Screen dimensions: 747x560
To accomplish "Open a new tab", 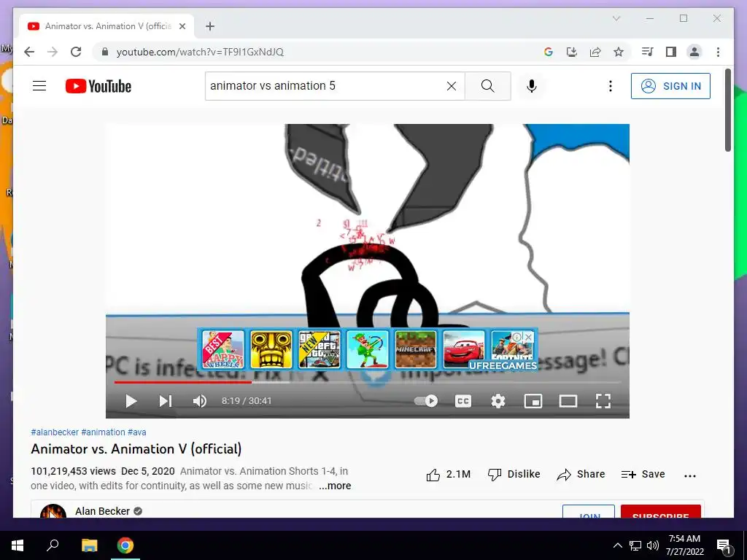I will (x=210, y=26).
